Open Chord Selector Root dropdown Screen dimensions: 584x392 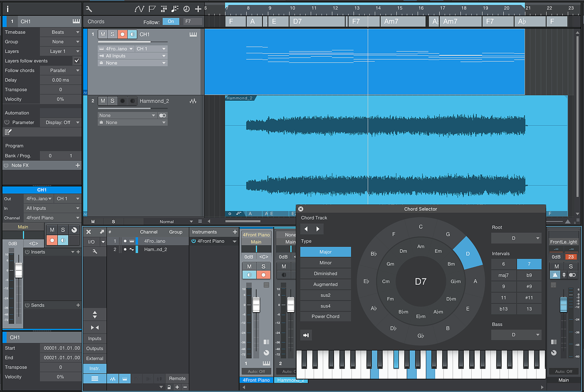coord(516,238)
